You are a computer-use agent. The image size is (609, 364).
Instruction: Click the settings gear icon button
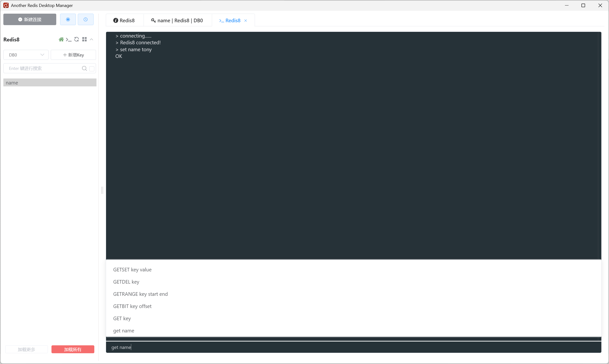tap(68, 19)
